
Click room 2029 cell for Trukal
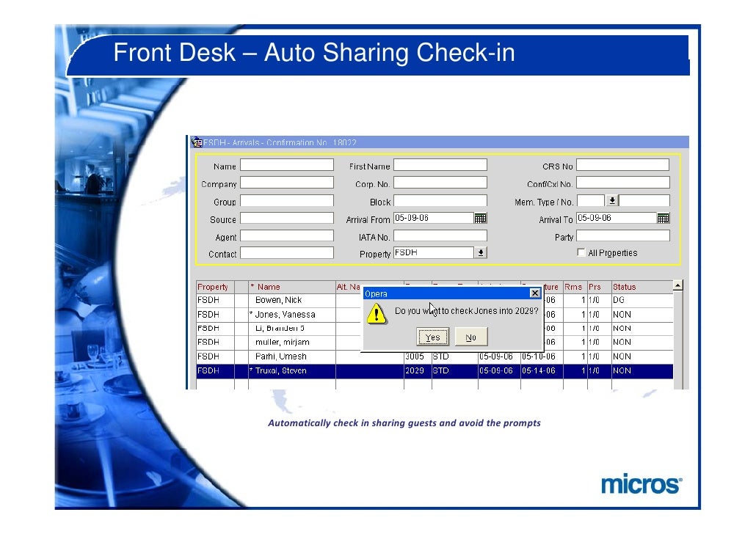418,370
